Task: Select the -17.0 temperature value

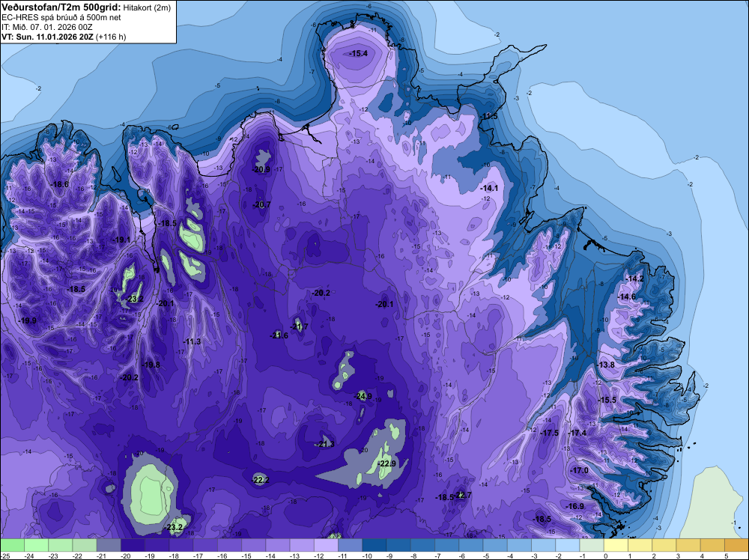Action: (580, 470)
